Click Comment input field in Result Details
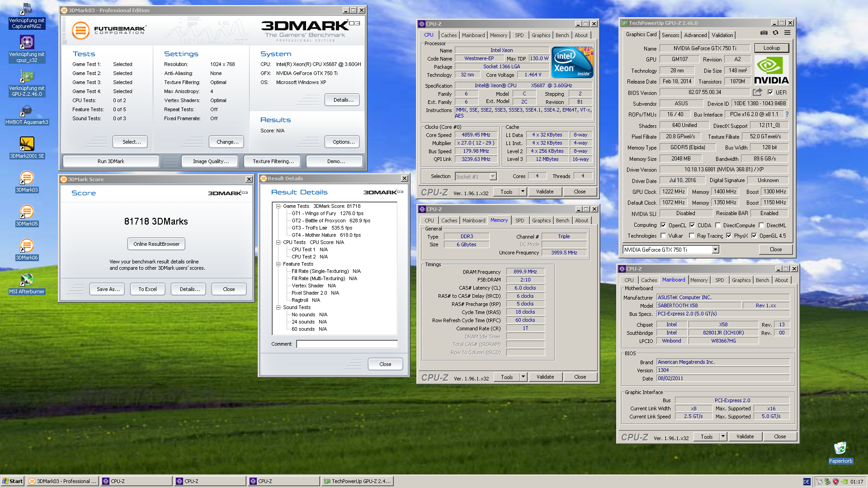Screen dimensions: 868x488 (x=347, y=344)
